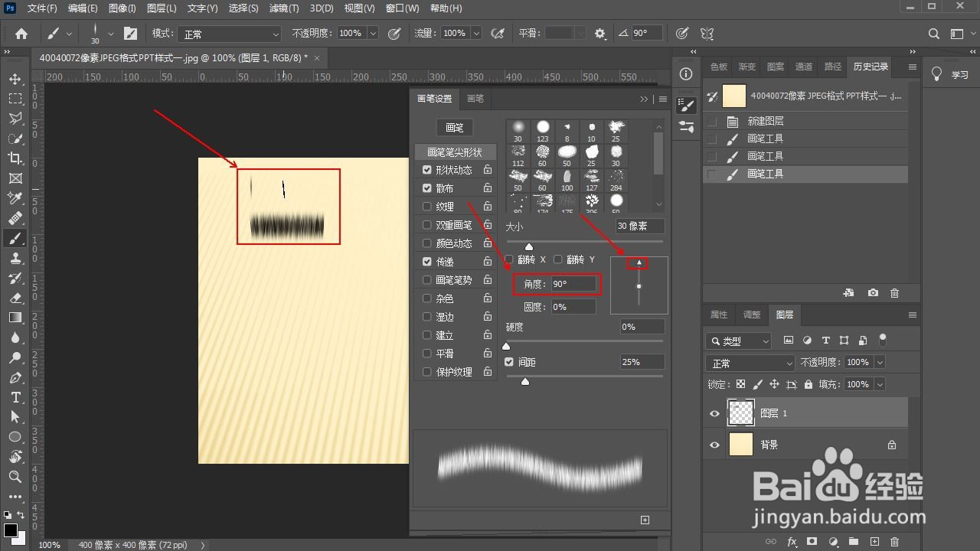Select the Eraser tool
This screenshot has width=980, height=551.
[x=15, y=298]
